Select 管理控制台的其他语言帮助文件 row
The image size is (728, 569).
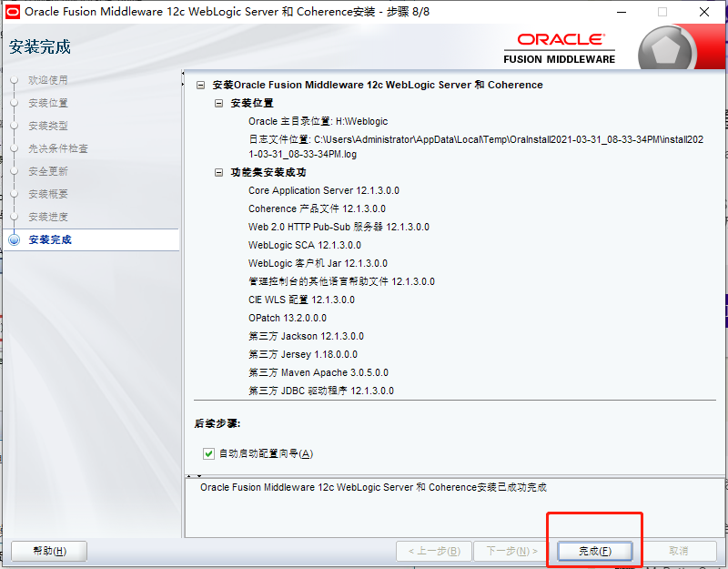click(342, 281)
